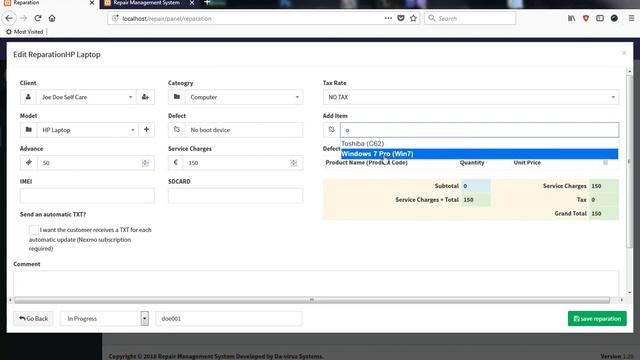Click the dialog vertical scrollbar

pos(629,163)
